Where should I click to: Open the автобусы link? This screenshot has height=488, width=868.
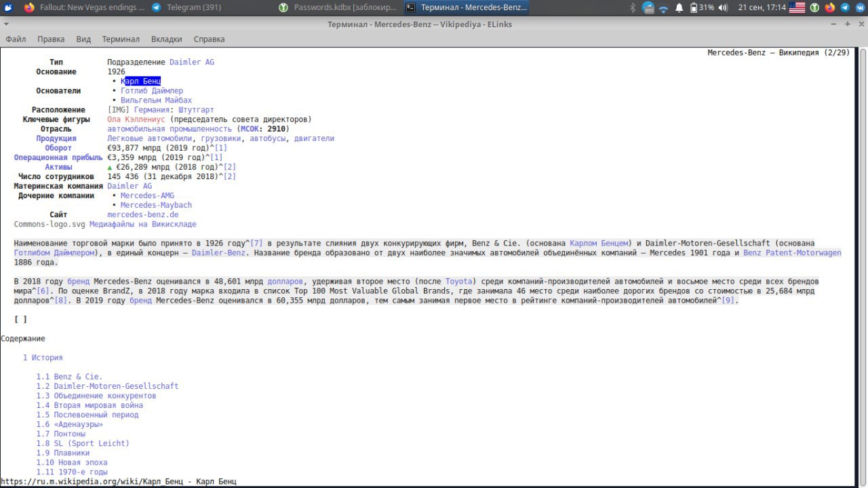[267, 138]
